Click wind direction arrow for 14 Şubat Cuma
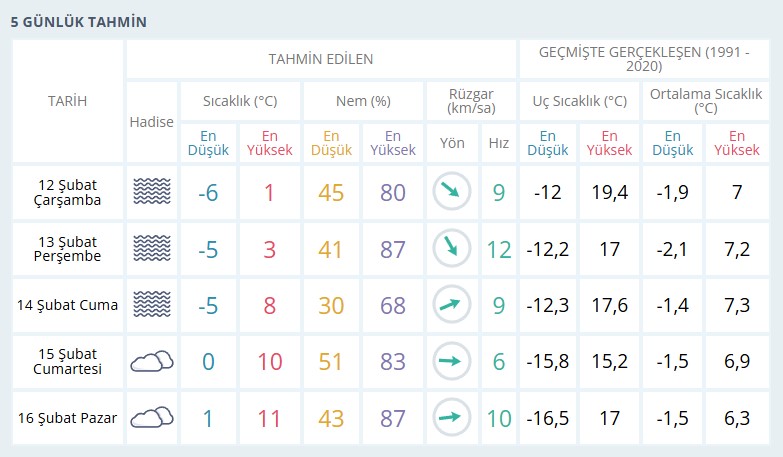The height and width of the screenshot is (457, 783). click(x=451, y=305)
